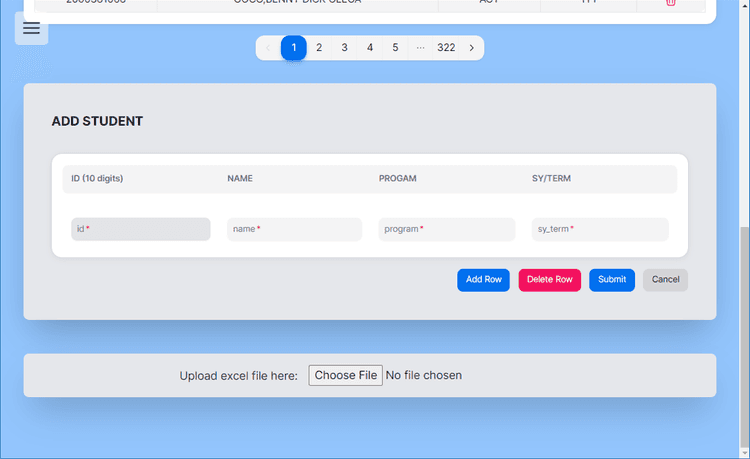This screenshot has height=459, width=750.
Task: Open the hamburger menu
Action: click(x=31, y=28)
